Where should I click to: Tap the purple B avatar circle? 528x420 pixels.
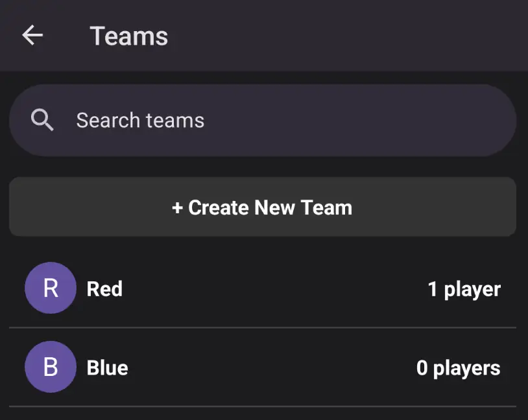point(51,367)
